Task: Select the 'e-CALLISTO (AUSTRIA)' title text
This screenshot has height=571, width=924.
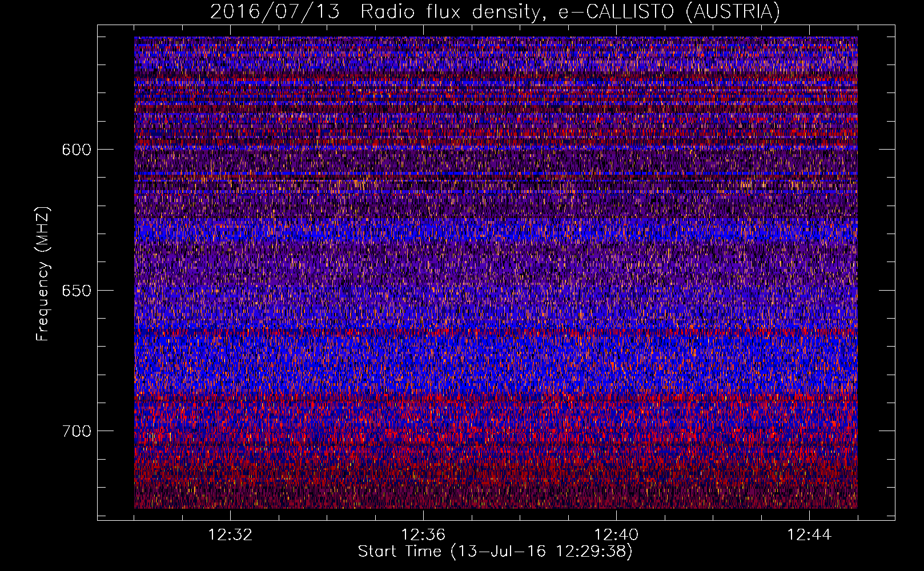Action: point(669,11)
